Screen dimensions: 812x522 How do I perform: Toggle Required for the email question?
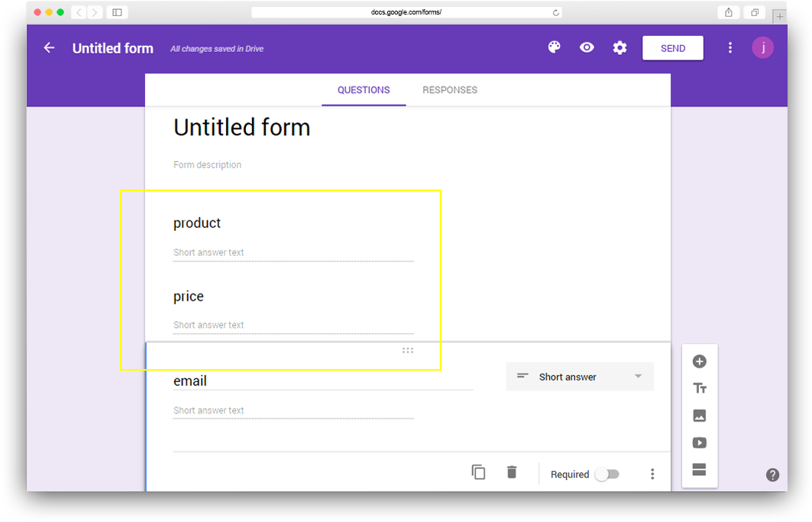(607, 474)
